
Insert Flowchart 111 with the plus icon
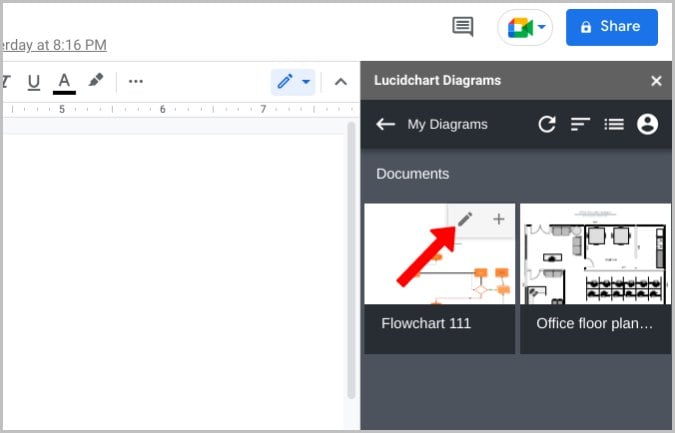point(499,219)
